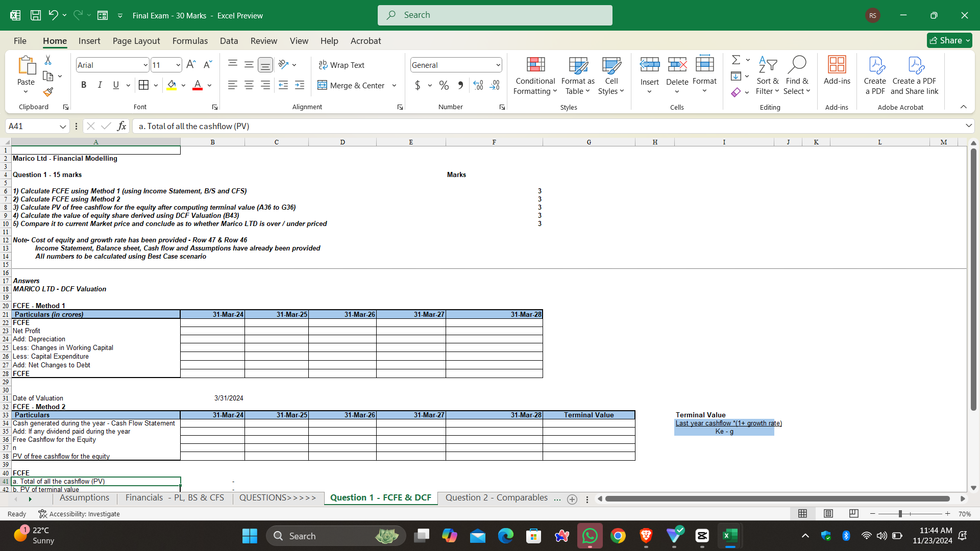Open the Fill Color dropdown arrow
980x551 pixels.
(183, 85)
